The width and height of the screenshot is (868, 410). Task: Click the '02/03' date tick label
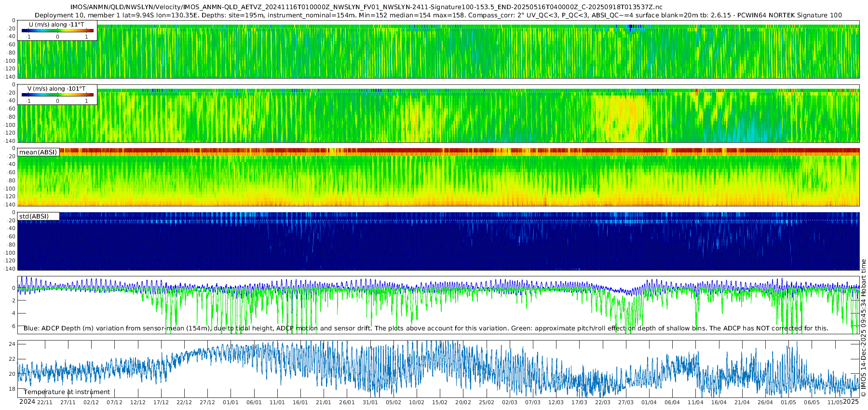tap(510, 402)
